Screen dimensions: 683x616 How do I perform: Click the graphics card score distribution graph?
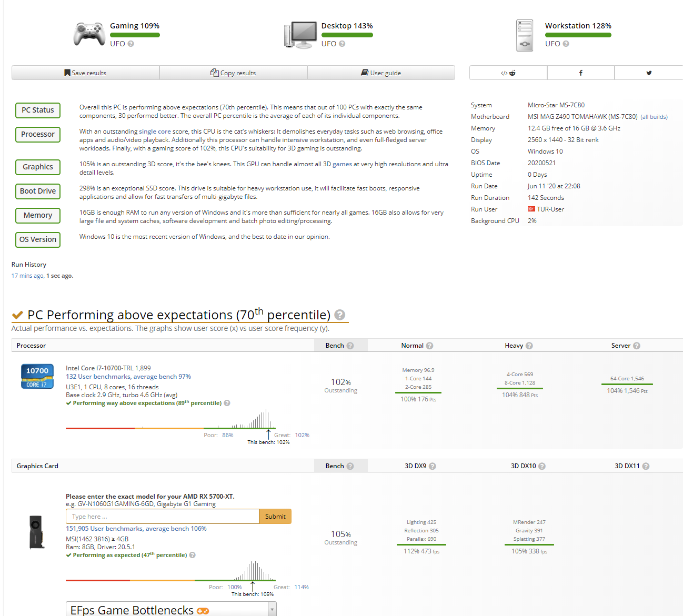pos(170,571)
